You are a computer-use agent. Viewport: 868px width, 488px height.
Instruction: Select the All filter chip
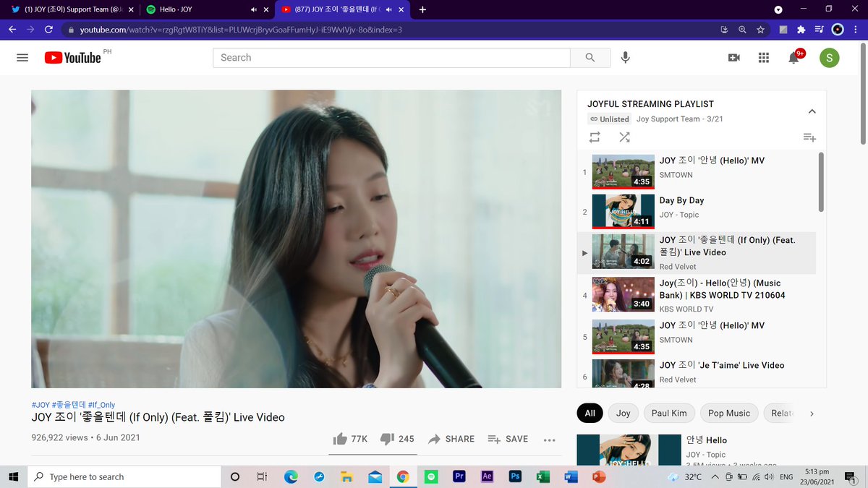(590, 414)
